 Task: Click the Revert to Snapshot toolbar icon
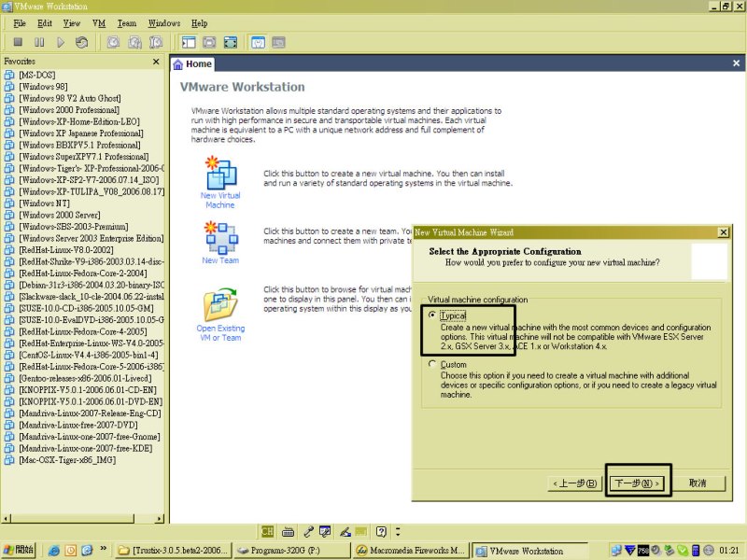click(134, 42)
